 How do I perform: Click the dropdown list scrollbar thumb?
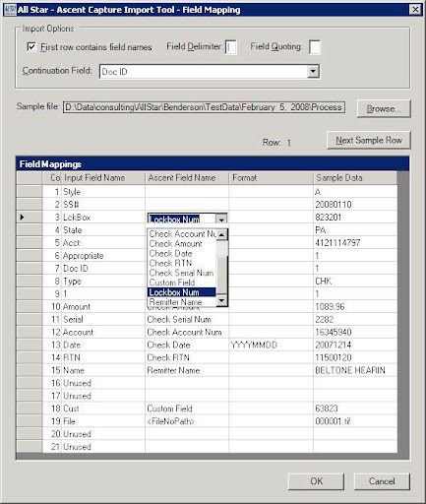pos(222,276)
